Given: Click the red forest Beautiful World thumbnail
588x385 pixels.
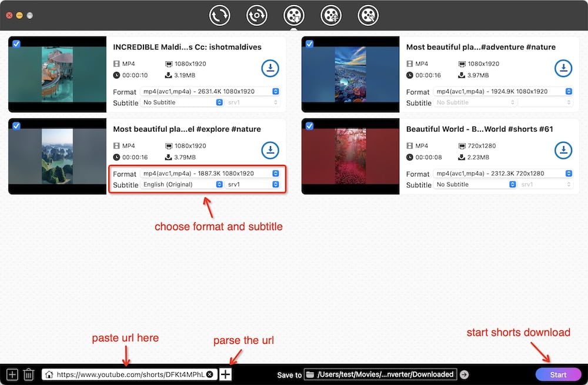Looking at the screenshot, I should [x=350, y=156].
